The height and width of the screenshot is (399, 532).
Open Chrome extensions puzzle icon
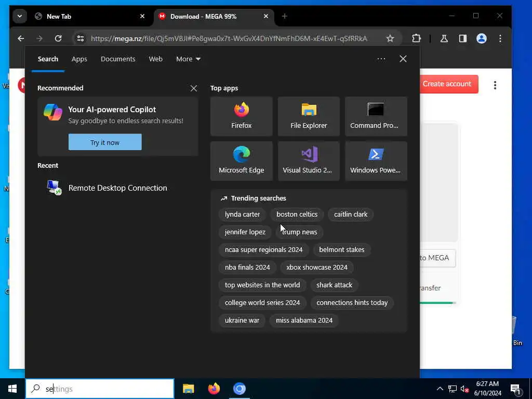tap(416, 38)
